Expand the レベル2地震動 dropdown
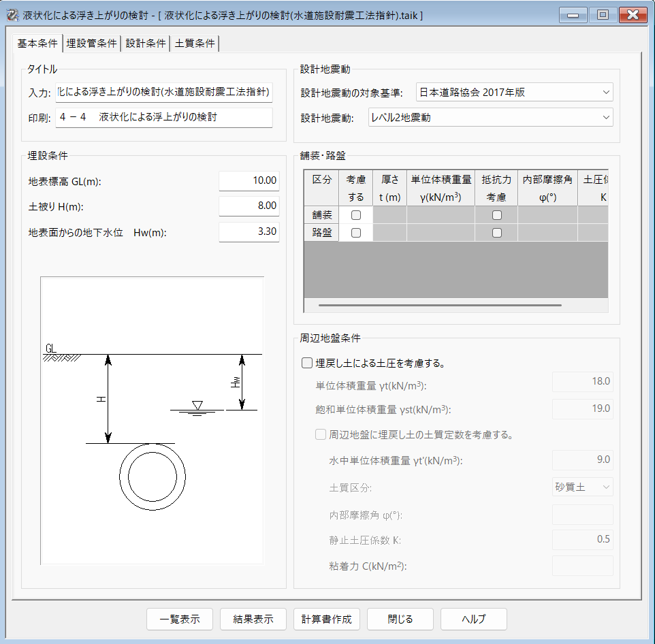Screen dimensions: 655x644 [x=490, y=118]
